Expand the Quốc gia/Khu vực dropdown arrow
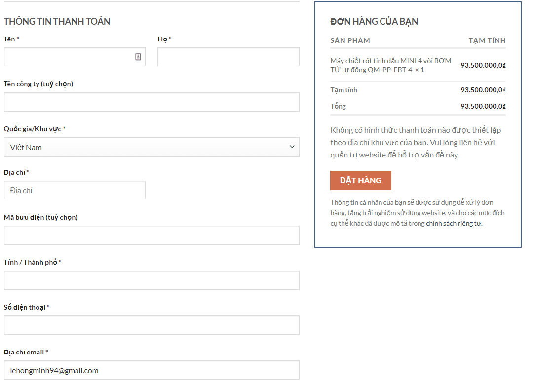The height and width of the screenshot is (392, 533). click(x=292, y=147)
